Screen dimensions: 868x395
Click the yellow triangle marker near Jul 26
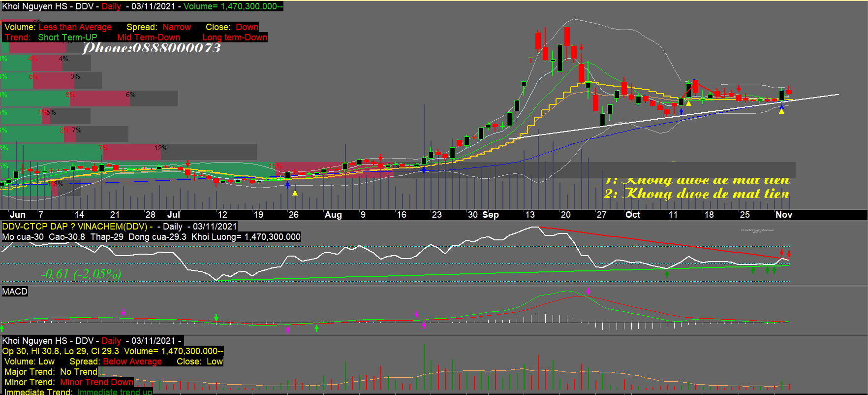295,193
